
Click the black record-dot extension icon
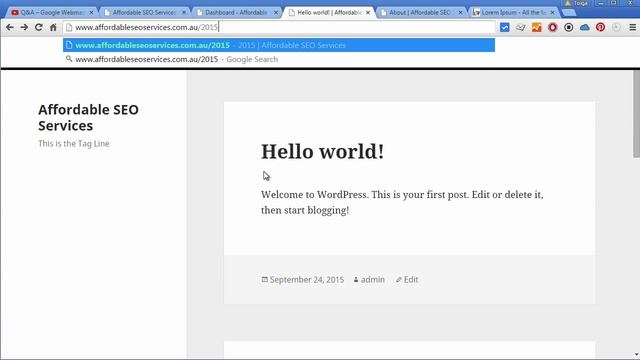(x=569, y=27)
